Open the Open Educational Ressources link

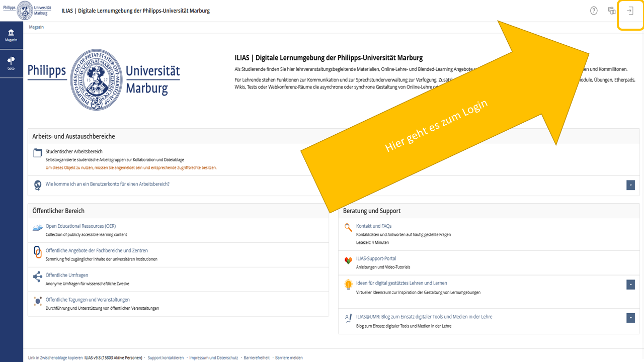pyautogui.click(x=82, y=226)
